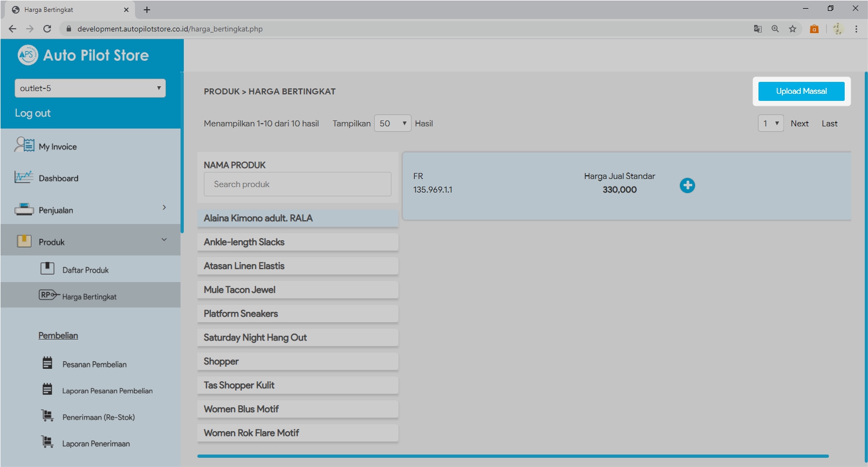
Task: Click the Log out link
Action: point(33,113)
